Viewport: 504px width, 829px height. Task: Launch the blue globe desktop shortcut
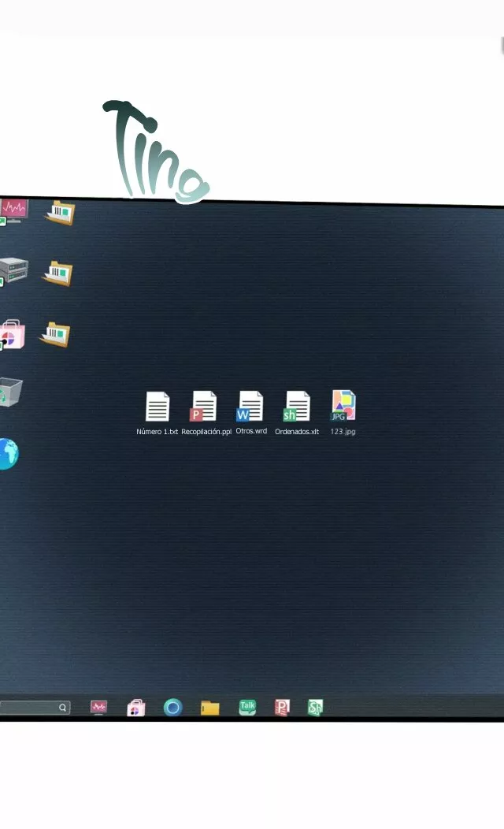click(x=7, y=454)
